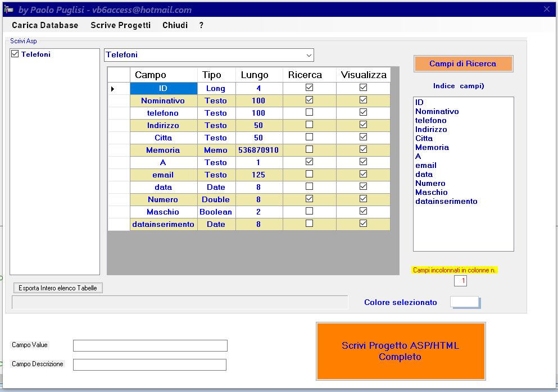Select the telefono cell in the grid
558x392 pixels.
(x=164, y=113)
